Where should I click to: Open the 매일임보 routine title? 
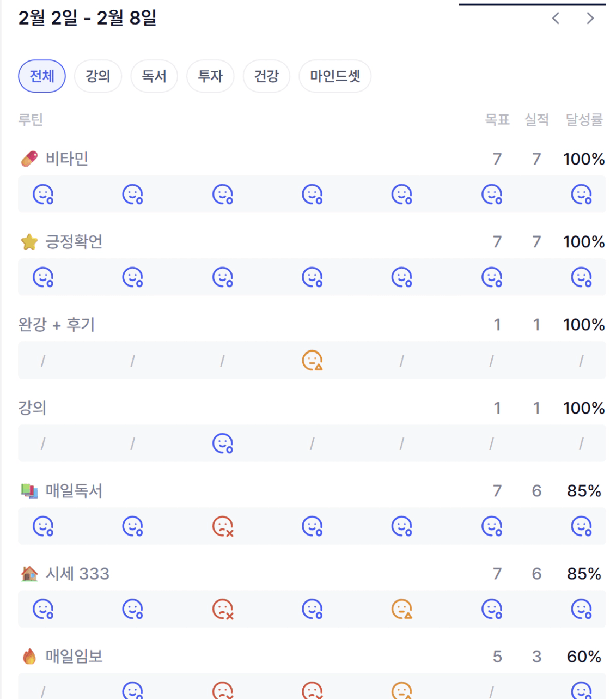[x=74, y=657]
